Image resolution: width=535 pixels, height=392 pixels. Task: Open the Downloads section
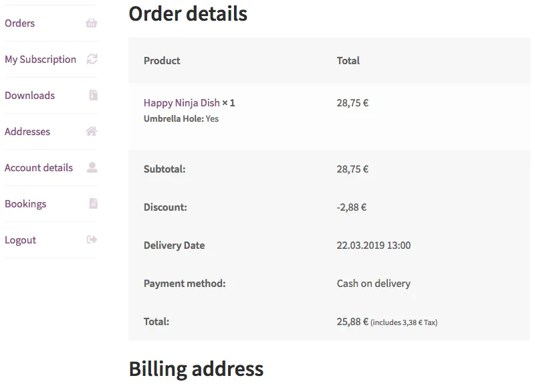coord(30,96)
